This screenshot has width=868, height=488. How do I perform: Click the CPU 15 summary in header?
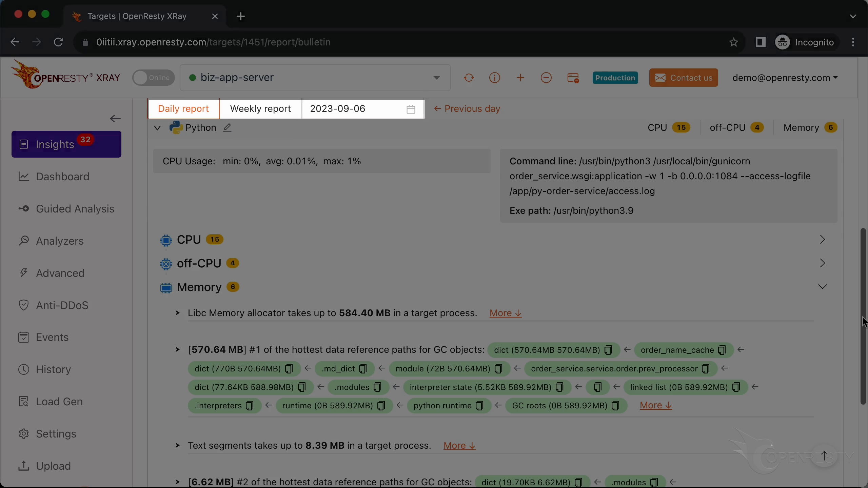pyautogui.click(x=669, y=127)
